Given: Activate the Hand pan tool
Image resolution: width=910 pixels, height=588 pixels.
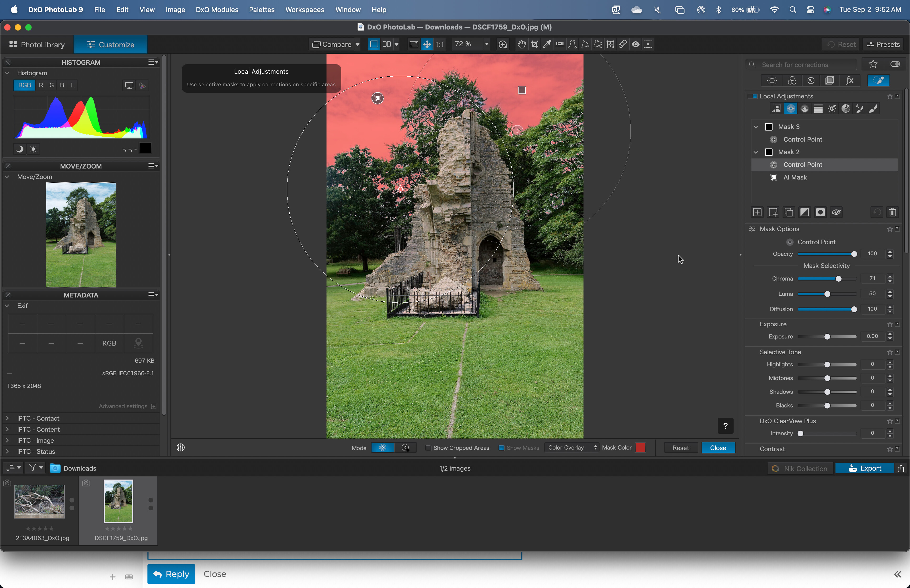Looking at the screenshot, I should tap(521, 44).
